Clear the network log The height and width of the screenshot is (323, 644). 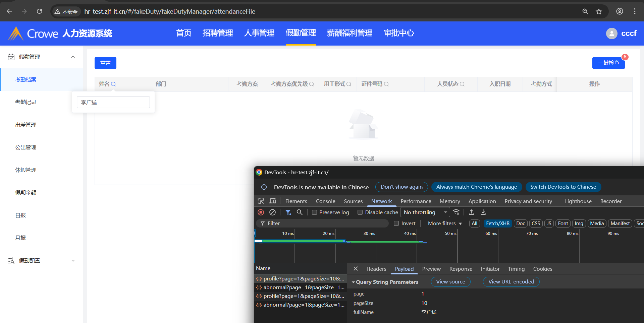[272, 212]
